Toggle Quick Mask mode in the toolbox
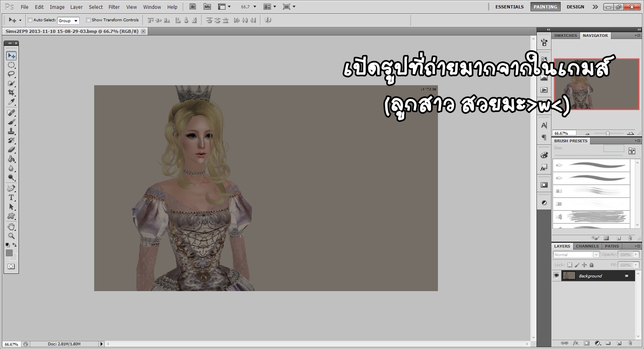The width and height of the screenshot is (644, 349). pos(11,266)
